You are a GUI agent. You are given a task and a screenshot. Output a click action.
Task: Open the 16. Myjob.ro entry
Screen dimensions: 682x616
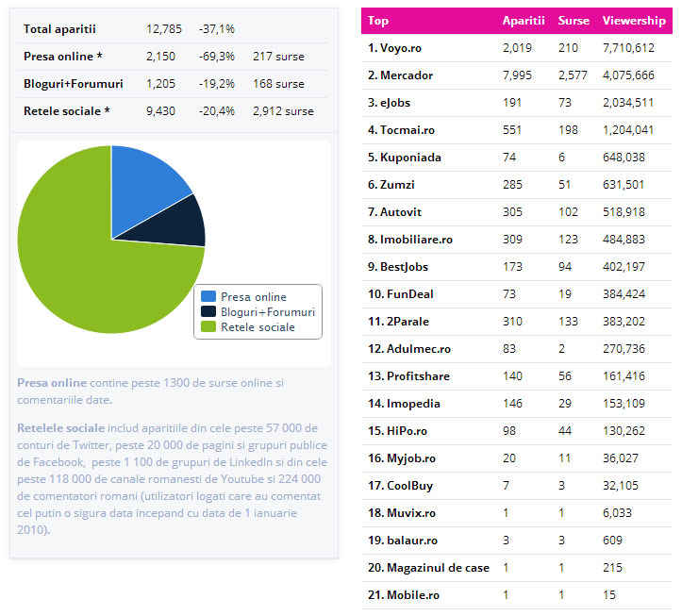click(x=402, y=459)
